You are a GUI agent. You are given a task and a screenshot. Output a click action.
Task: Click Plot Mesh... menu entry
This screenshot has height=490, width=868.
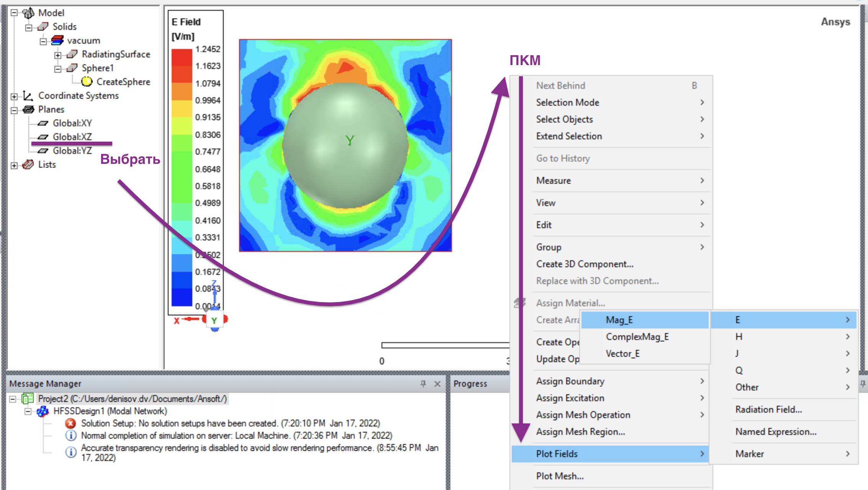[560, 476]
